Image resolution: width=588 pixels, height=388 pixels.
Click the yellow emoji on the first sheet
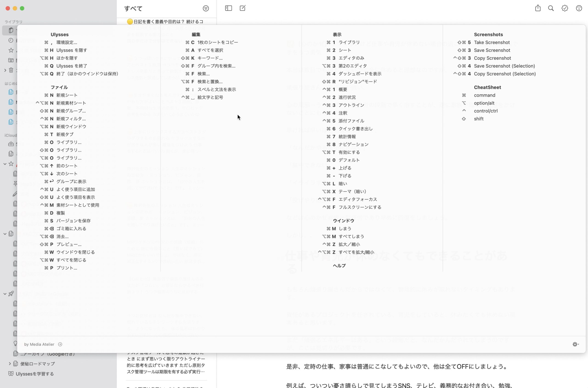point(130,22)
